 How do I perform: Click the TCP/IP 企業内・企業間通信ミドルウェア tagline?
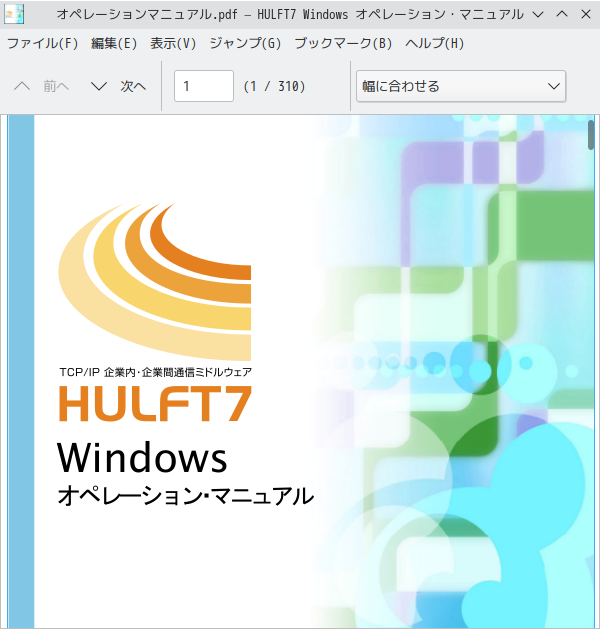(156, 372)
